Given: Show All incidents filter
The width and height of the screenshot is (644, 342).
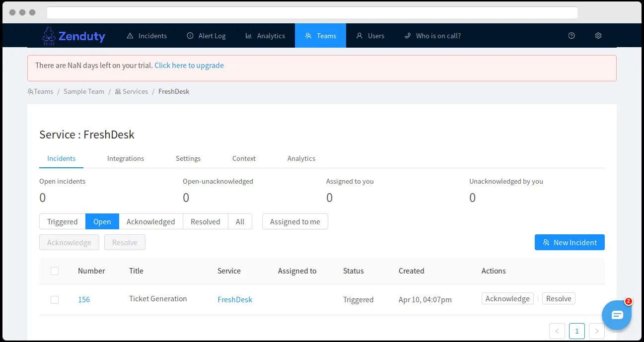Looking at the screenshot, I should coord(240,222).
